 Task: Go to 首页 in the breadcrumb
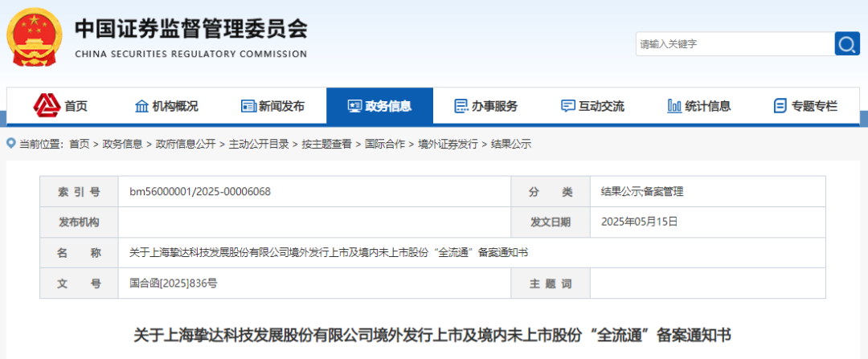tap(79, 145)
